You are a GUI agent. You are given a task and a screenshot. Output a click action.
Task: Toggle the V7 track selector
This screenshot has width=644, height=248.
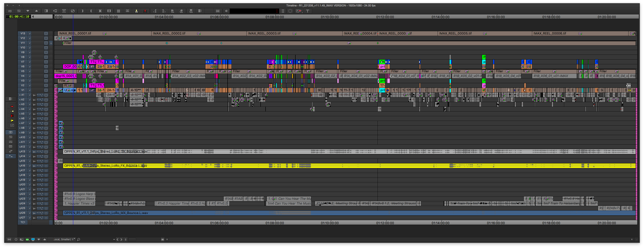23,62
